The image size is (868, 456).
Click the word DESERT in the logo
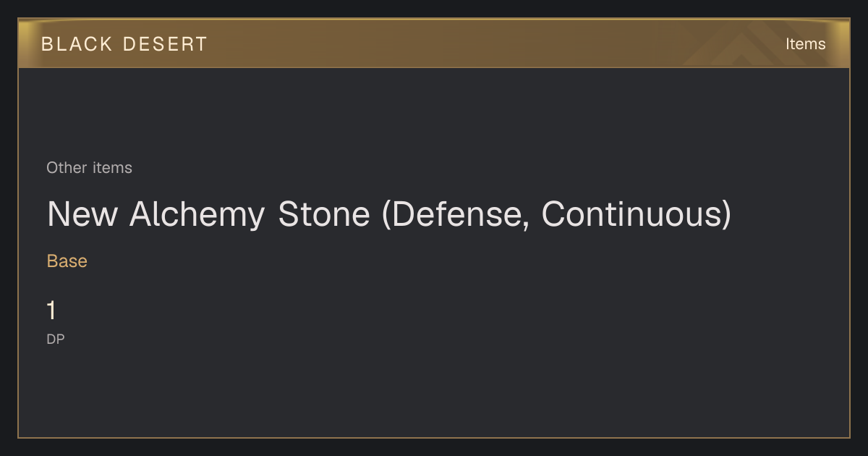pyautogui.click(x=165, y=44)
